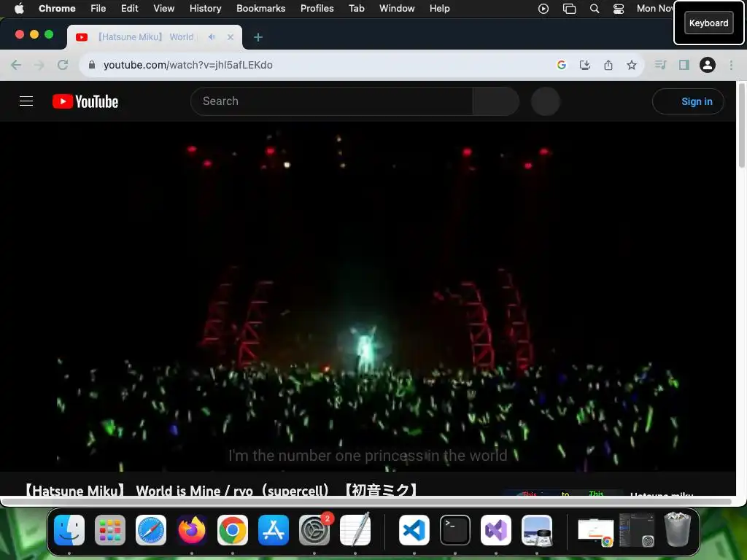This screenshot has width=747, height=560.
Task: Select the Hatsune Miku World tab
Action: tap(155, 37)
